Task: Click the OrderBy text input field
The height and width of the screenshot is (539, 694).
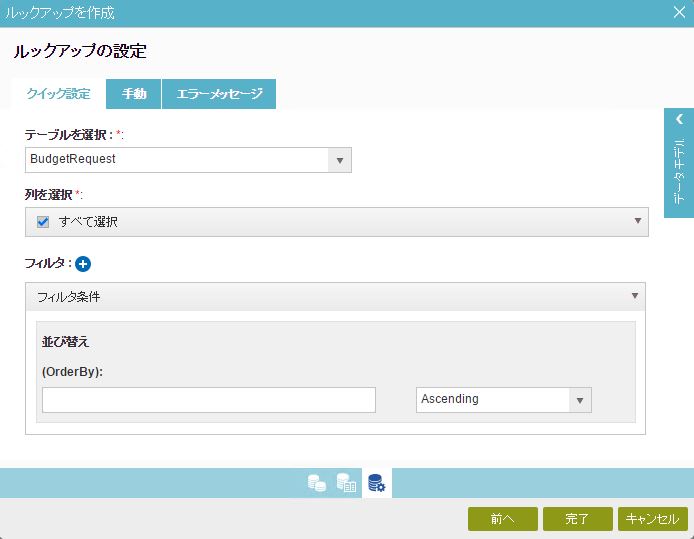Action: pos(209,400)
